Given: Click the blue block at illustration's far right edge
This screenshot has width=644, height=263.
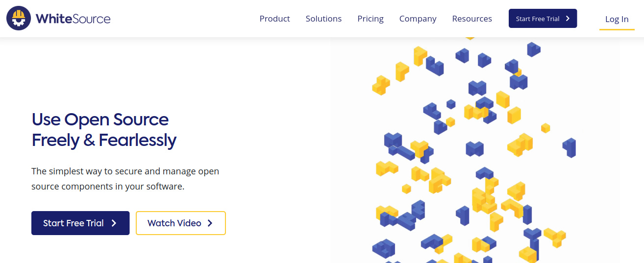Looking at the screenshot, I should click(x=570, y=147).
